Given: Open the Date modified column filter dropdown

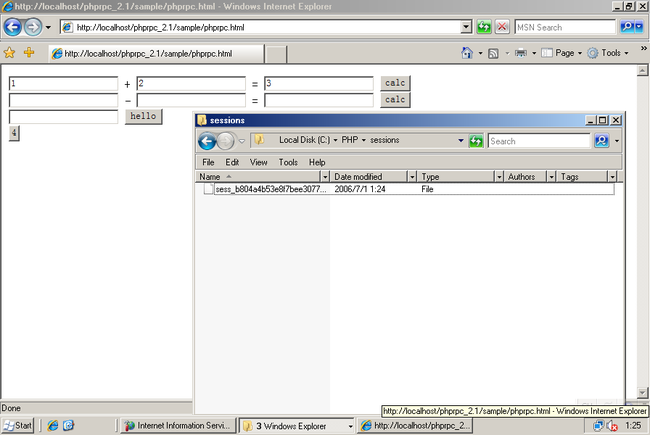Looking at the screenshot, I should (x=412, y=177).
